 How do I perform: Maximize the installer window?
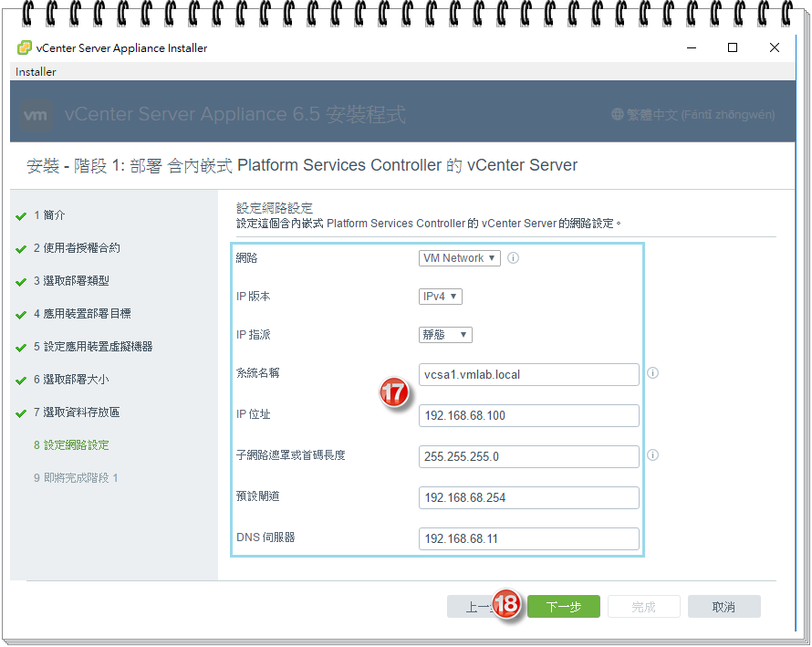coord(733,47)
